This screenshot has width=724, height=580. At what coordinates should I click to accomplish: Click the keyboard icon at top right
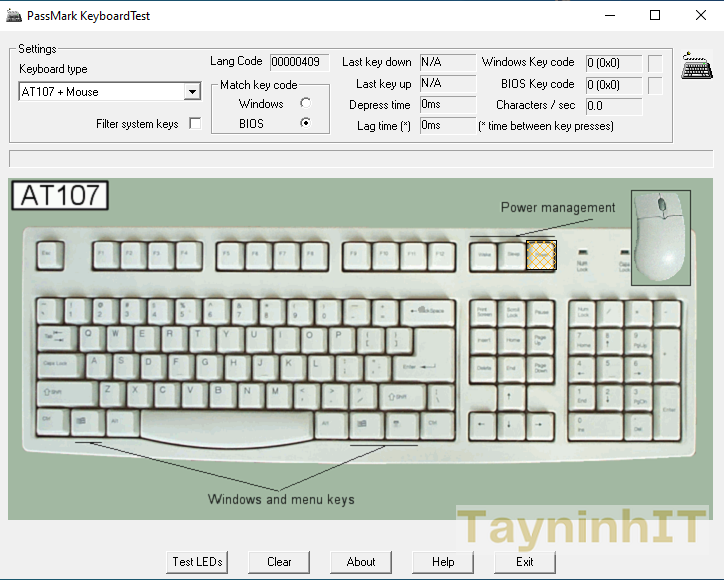tap(697, 67)
